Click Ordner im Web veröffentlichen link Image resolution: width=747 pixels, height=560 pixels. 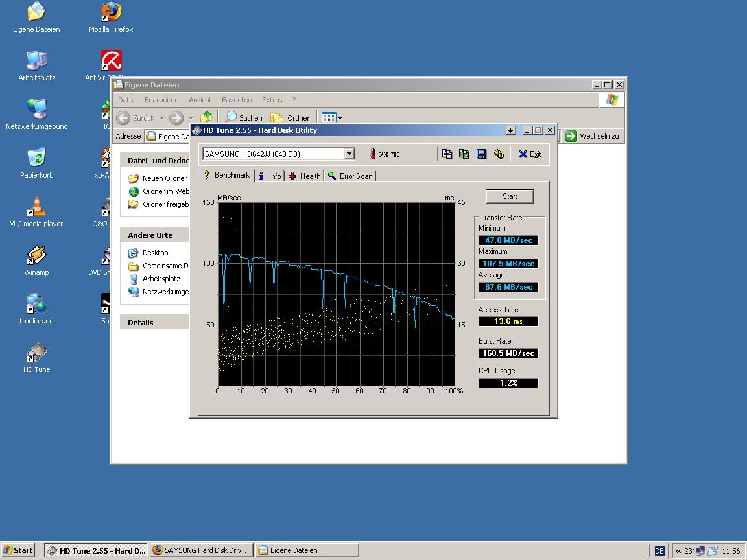pos(158,191)
